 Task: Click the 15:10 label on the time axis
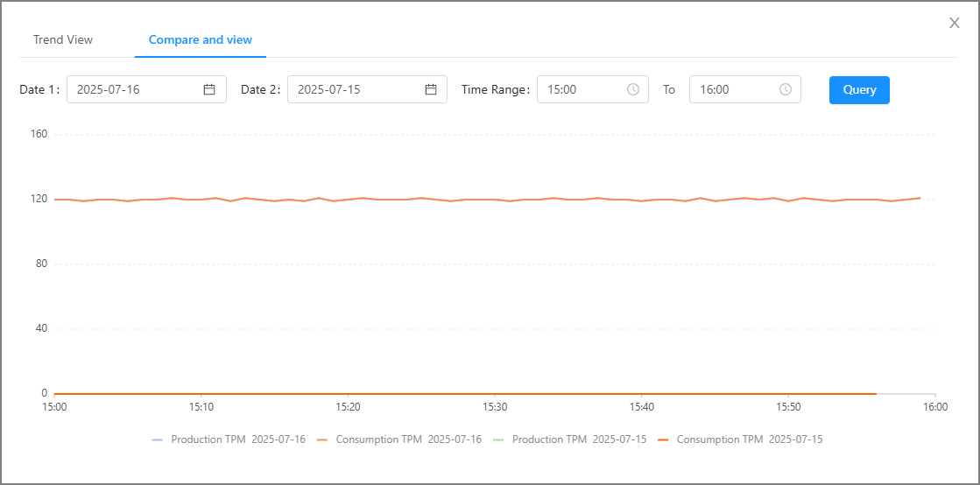tap(201, 406)
